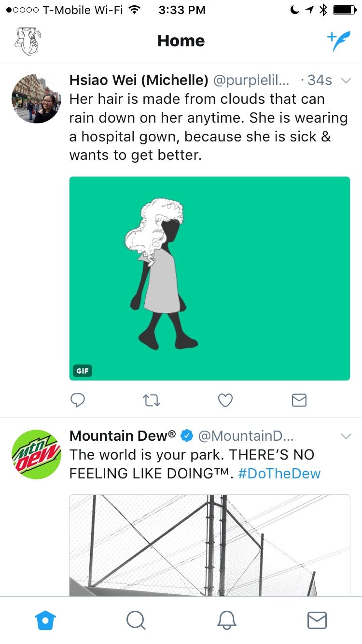The image size is (362, 644).
Task: Open the Mountain Dew fence photo
Action: pos(209,545)
